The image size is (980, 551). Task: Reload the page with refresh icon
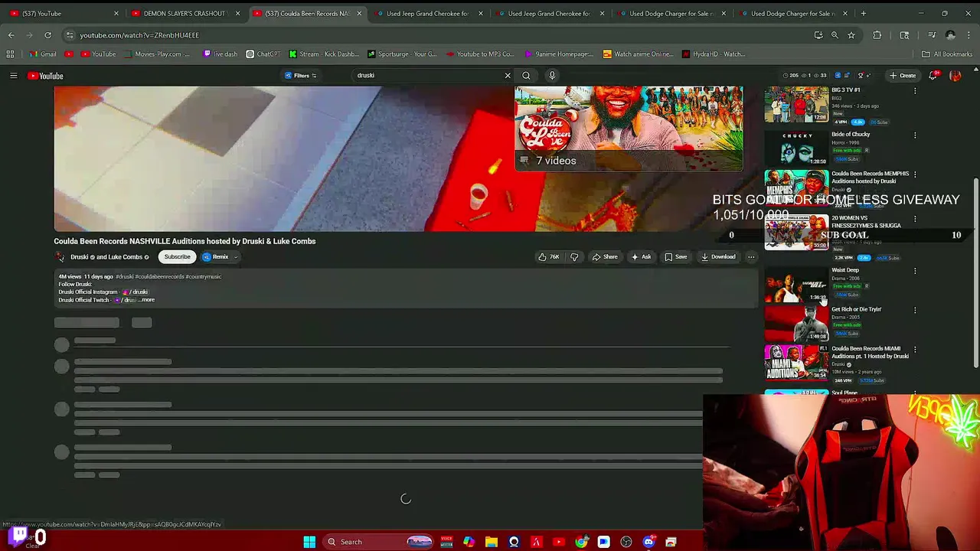coord(47,35)
